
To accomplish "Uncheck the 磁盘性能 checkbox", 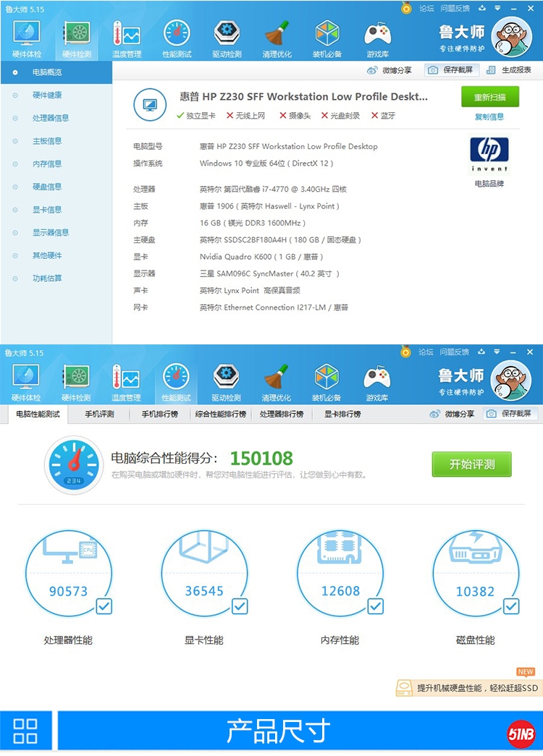I will pos(511,606).
